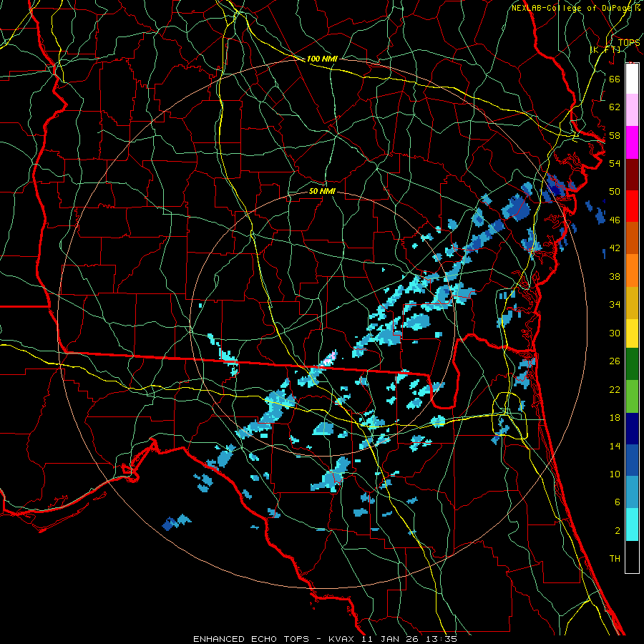The height and width of the screenshot is (644, 644).
Task: Click the legend value '50'
Action: point(615,192)
